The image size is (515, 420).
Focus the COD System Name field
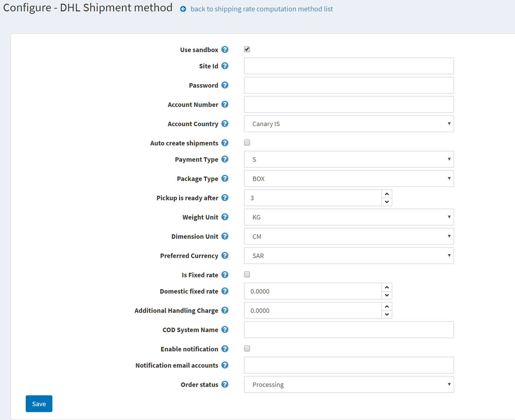pyautogui.click(x=349, y=330)
